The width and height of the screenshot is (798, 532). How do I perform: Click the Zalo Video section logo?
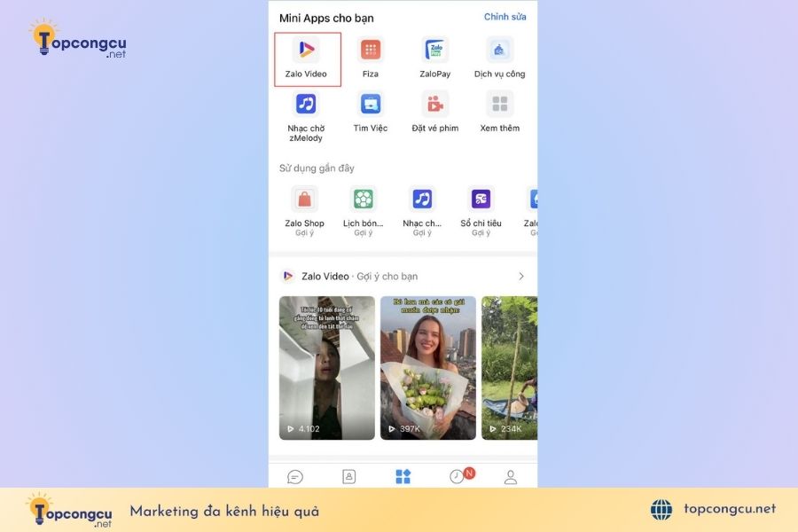(288, 277)
